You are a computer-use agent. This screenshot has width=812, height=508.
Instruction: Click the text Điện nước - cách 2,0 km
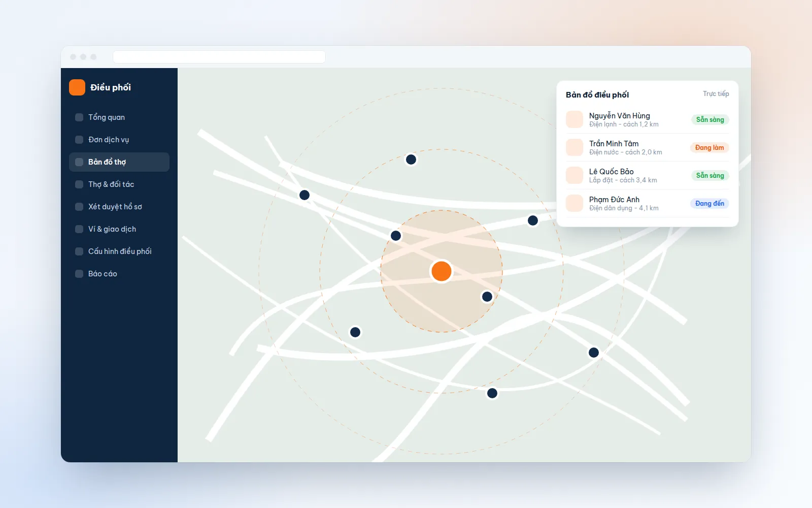click(x=625, y=152)
